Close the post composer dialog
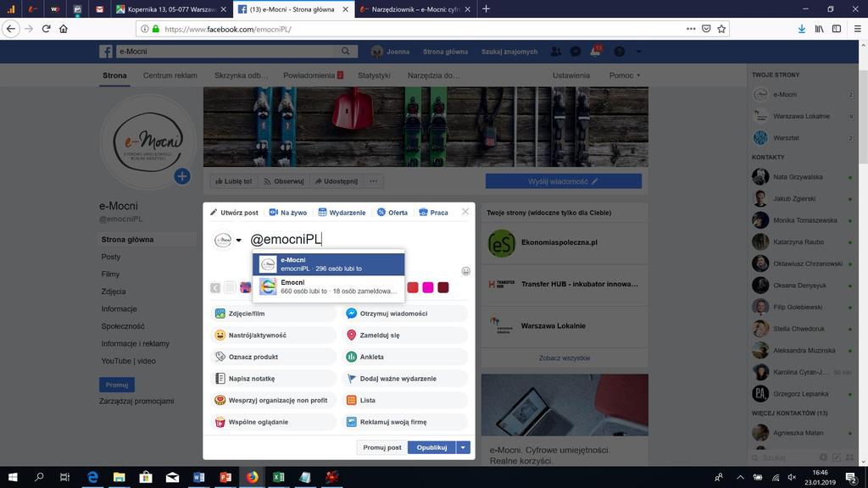Image resolution: width=868 pixels, height=488 pixels. 465,212
